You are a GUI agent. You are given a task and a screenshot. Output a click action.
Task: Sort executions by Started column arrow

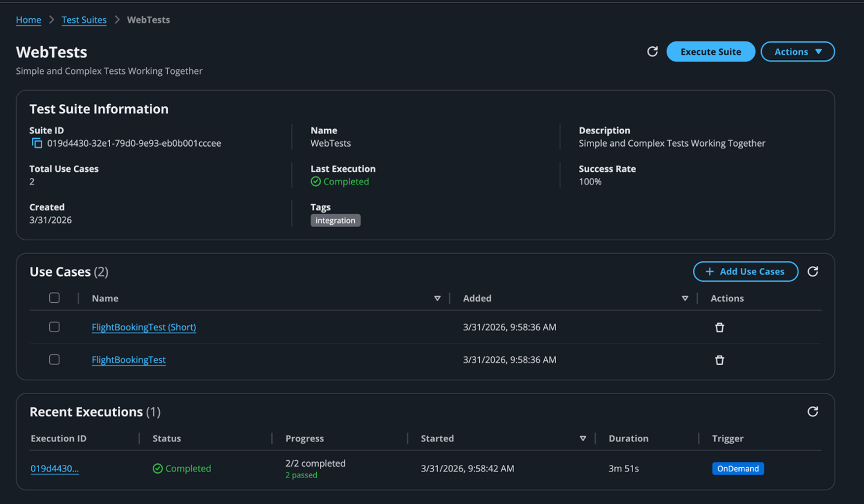[x=583, y=439]
